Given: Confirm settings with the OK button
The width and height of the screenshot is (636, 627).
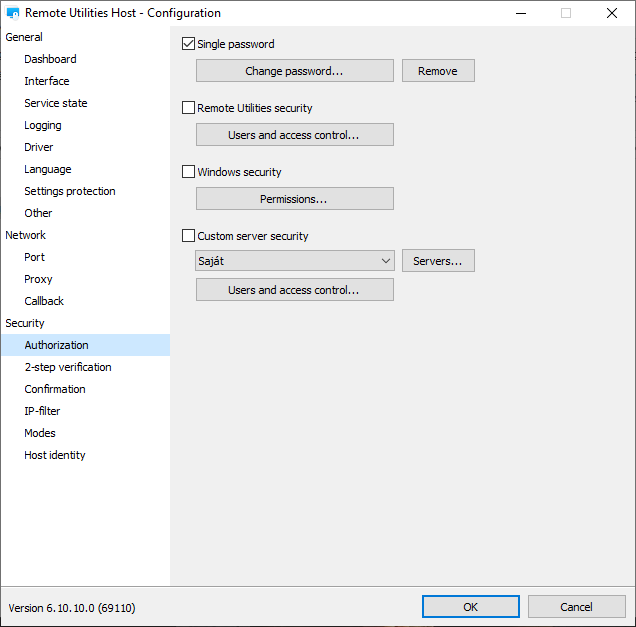Looking at the screenshot, I should (470, 607).
